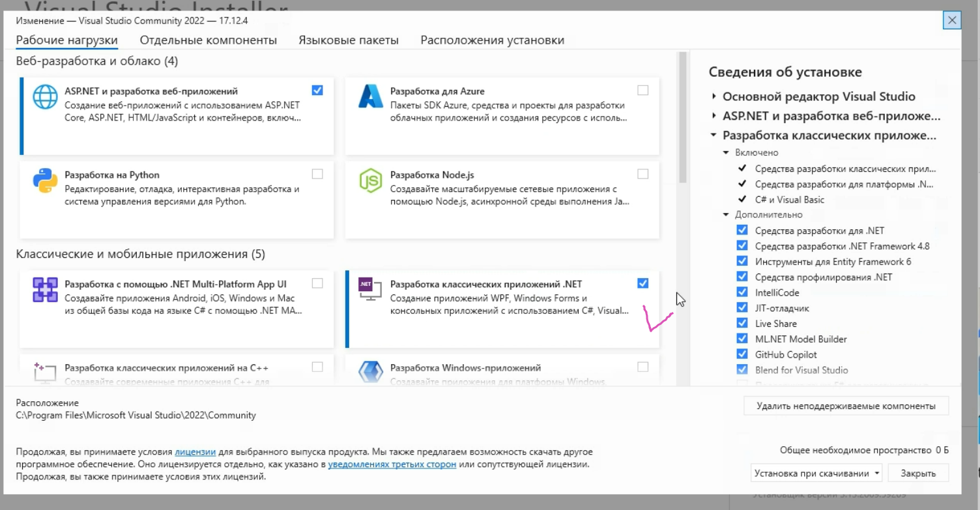
Task: Click Средства разработки классических прил... included item
Action: point(845,169)
